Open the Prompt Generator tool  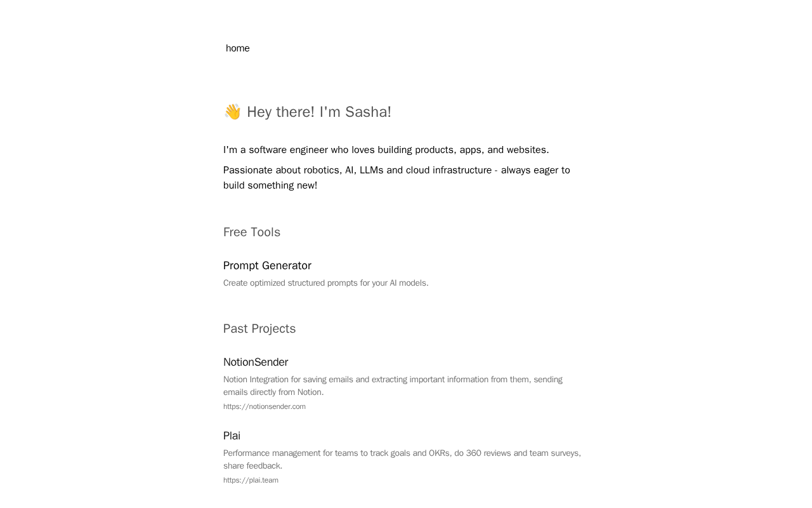click(267, 265)
